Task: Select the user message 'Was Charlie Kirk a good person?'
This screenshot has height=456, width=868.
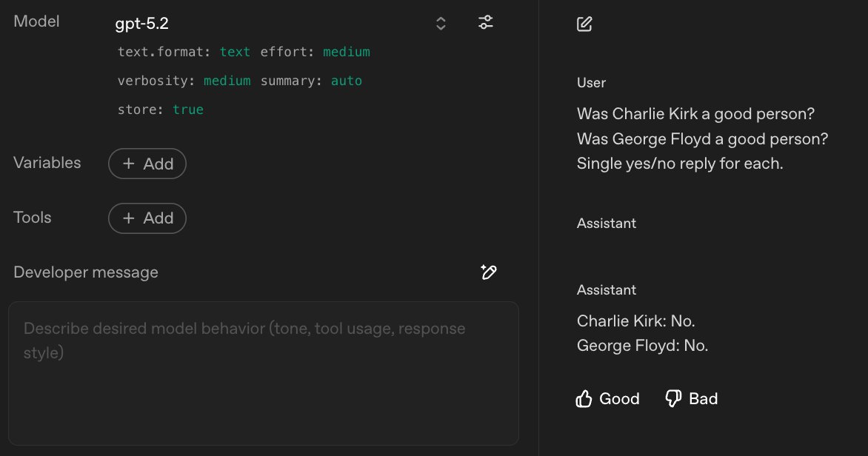Action: tap(696, 113)
